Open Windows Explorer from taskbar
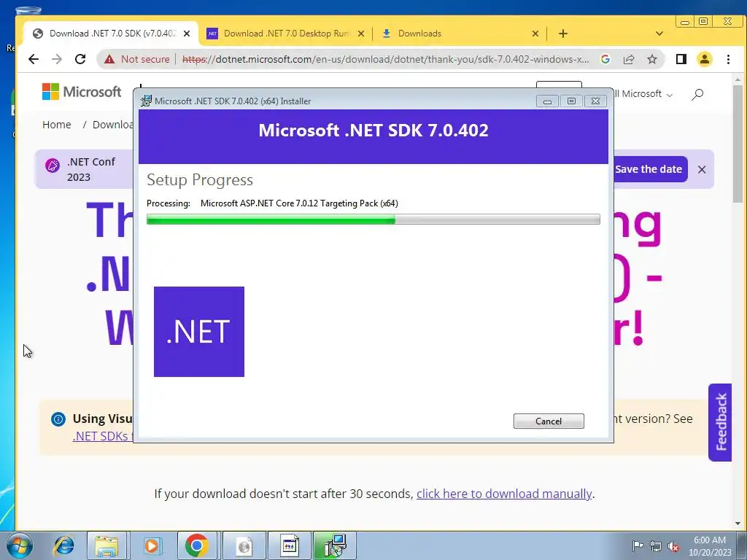Image resolution: width=747 pixels, height=560 pixels. 107,545
